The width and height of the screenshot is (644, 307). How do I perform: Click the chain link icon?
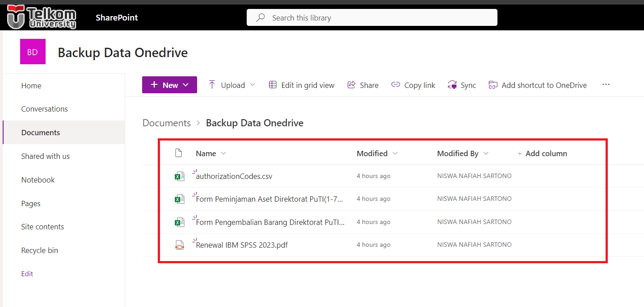(x=396, y=85)
